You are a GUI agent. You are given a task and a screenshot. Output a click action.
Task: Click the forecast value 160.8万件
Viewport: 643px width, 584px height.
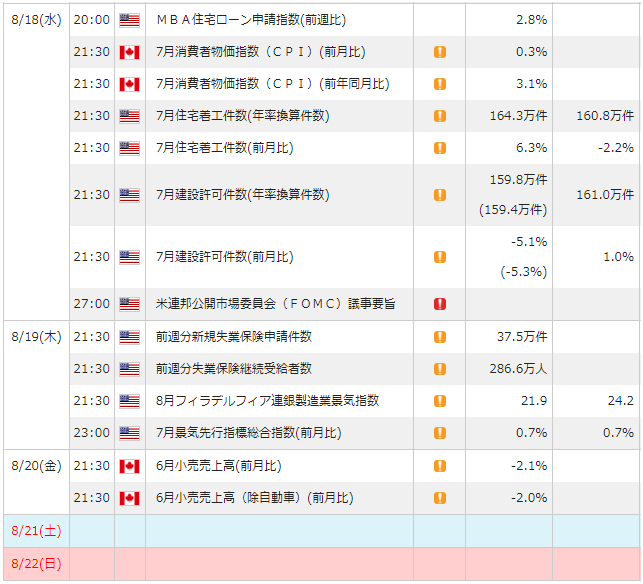tap(605, 116)
